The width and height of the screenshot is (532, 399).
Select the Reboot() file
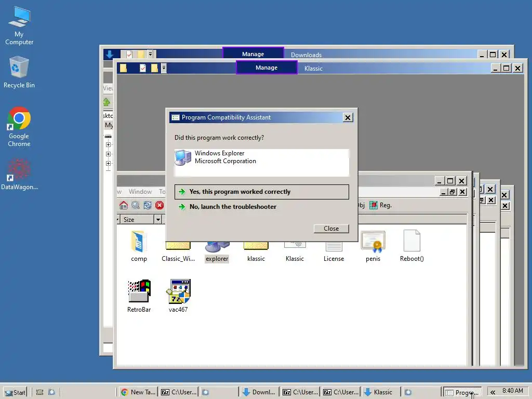point(412,246)
